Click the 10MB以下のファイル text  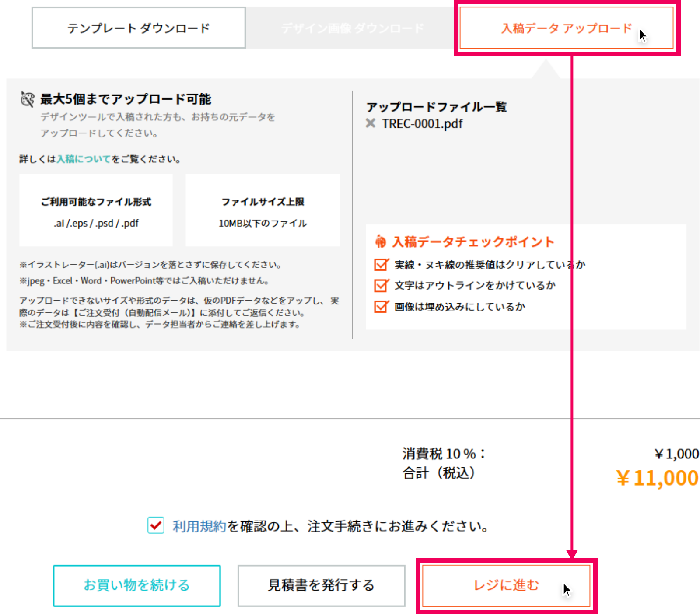click(x=262, y=223)
